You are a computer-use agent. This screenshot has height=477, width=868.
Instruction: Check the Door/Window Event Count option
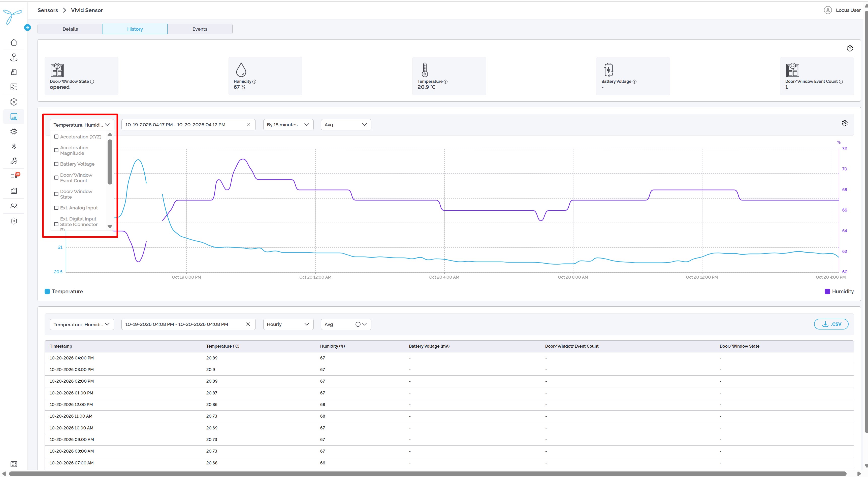coord(56,178)
